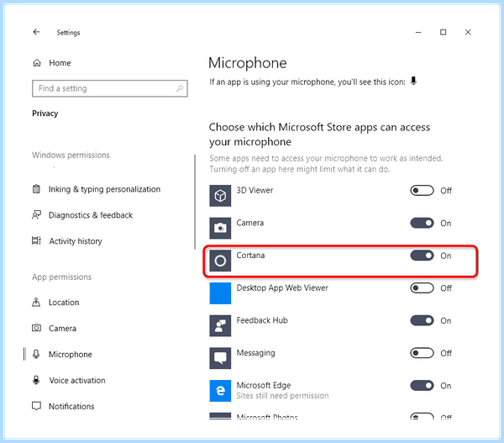
Task: Click the '3D Viewer' app label
Action: coord(255,190)
